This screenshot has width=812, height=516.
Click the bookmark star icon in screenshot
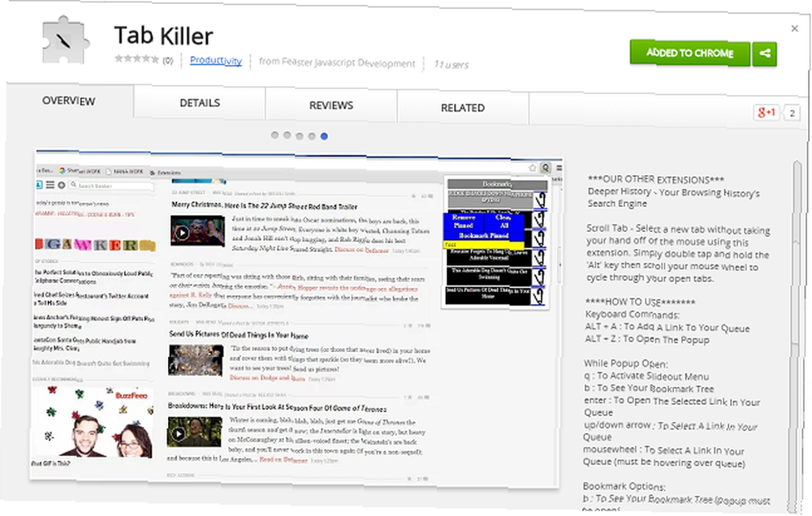point(533,168)
